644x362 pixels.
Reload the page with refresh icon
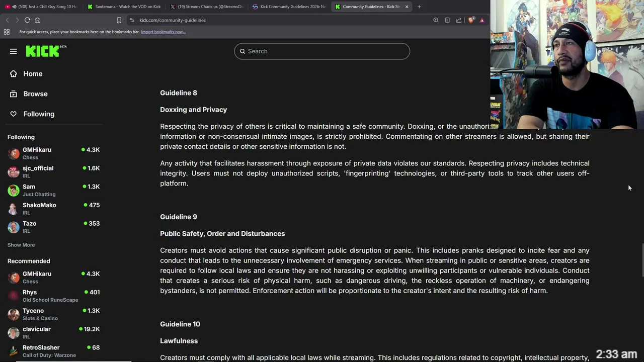[x=27, y=20]
